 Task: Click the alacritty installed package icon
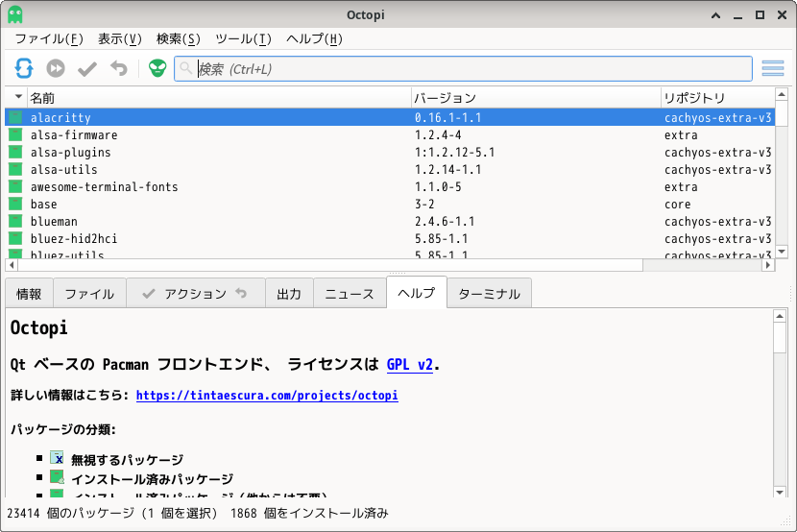point(15,117)
